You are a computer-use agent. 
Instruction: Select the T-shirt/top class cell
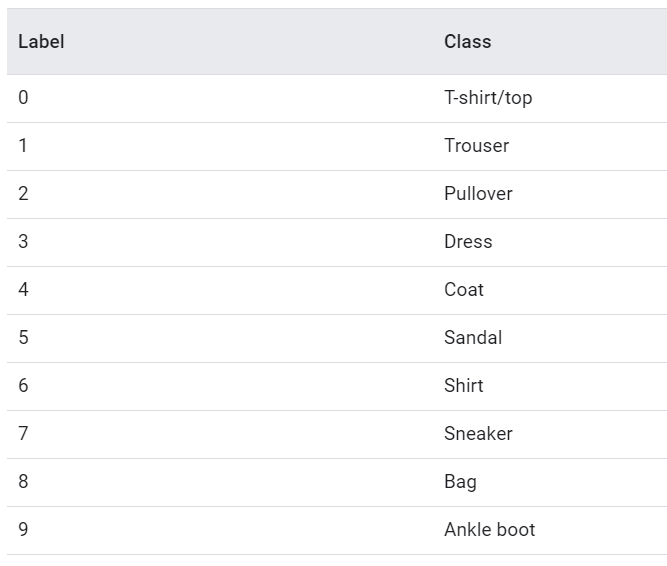tap(488, 98)
